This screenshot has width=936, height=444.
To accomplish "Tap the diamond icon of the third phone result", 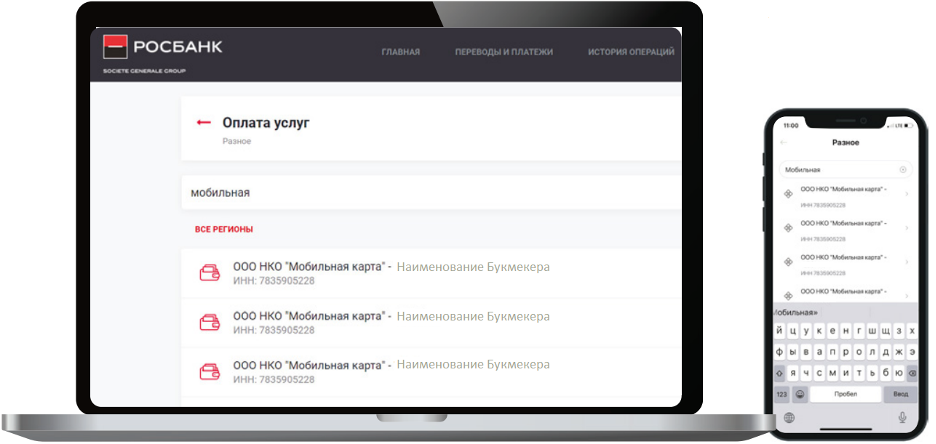I will pyautogui.click(x=788, y=261).
